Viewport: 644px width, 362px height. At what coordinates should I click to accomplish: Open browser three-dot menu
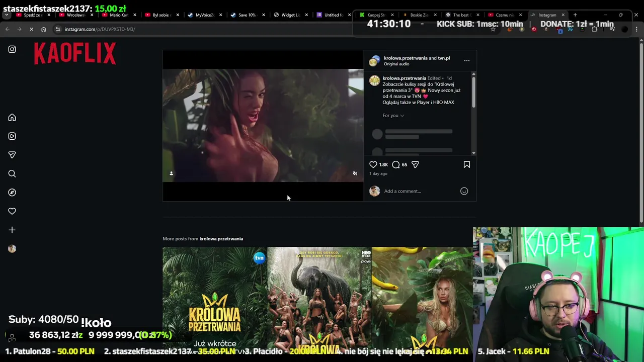click(636, 29)
